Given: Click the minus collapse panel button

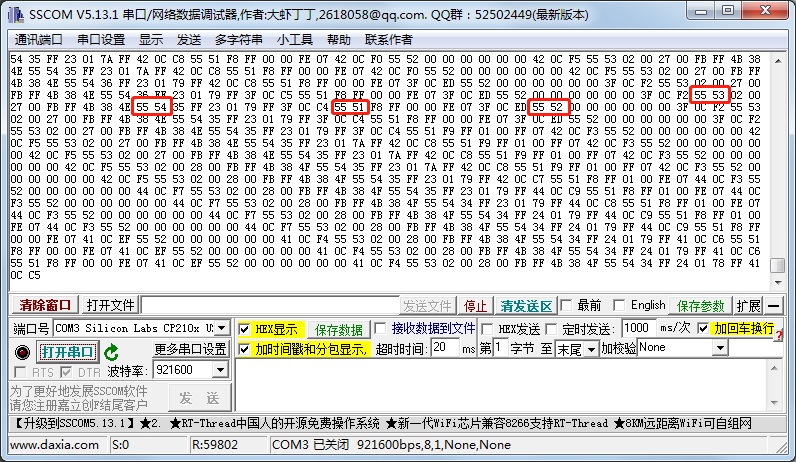Looking at the screenshot, I should (772, 305).
